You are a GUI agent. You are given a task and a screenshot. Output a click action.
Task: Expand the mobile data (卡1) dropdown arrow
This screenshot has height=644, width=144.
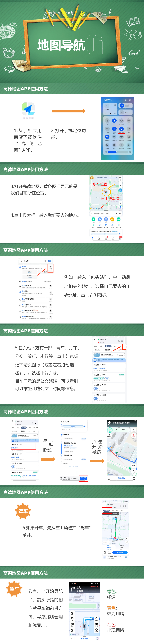tap(117, 132)
